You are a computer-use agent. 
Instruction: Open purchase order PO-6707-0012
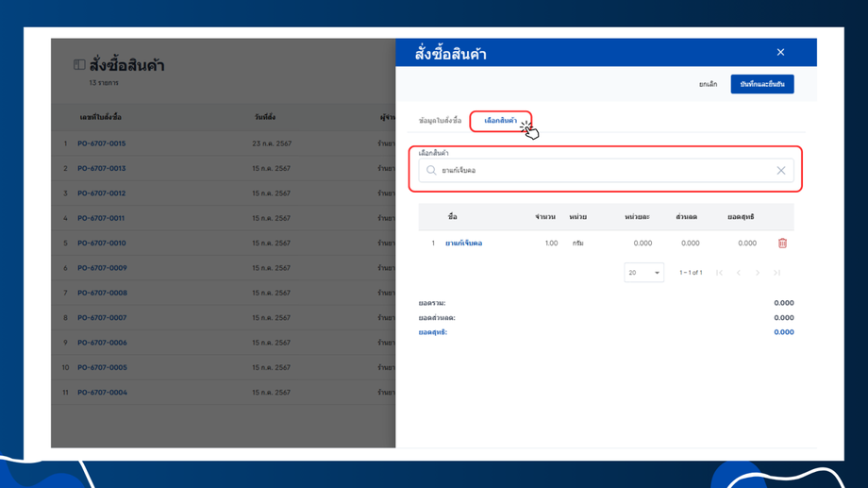pos(101,194)
